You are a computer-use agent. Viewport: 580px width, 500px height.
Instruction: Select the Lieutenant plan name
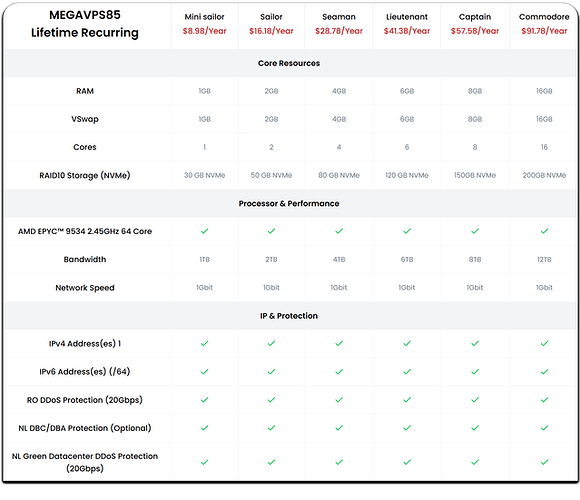[407, 17]
